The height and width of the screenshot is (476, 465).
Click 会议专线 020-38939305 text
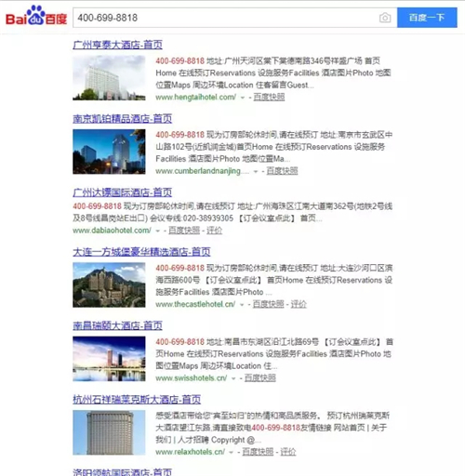pyautogui.click(x=192, y=218)
